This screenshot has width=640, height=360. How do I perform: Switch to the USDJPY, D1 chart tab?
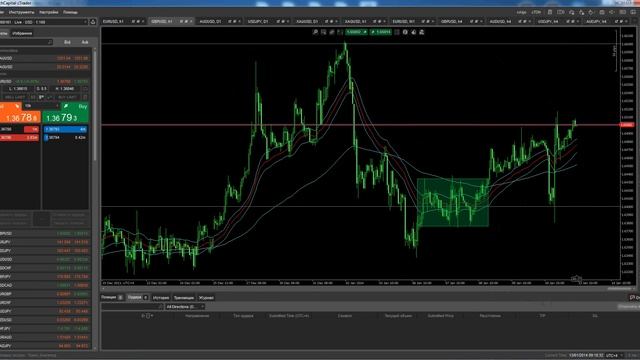tap(258, 21)
